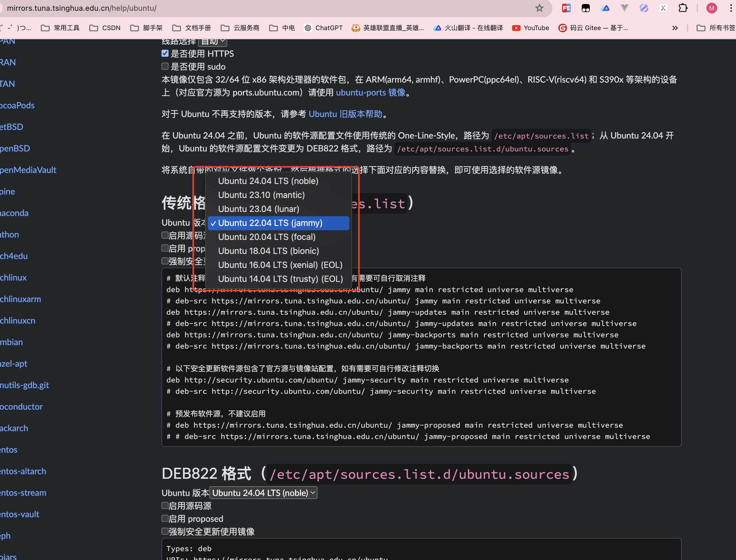Open the centos-vault sidebar link
This screenshot has height=560, width=736.
[19, 514]
